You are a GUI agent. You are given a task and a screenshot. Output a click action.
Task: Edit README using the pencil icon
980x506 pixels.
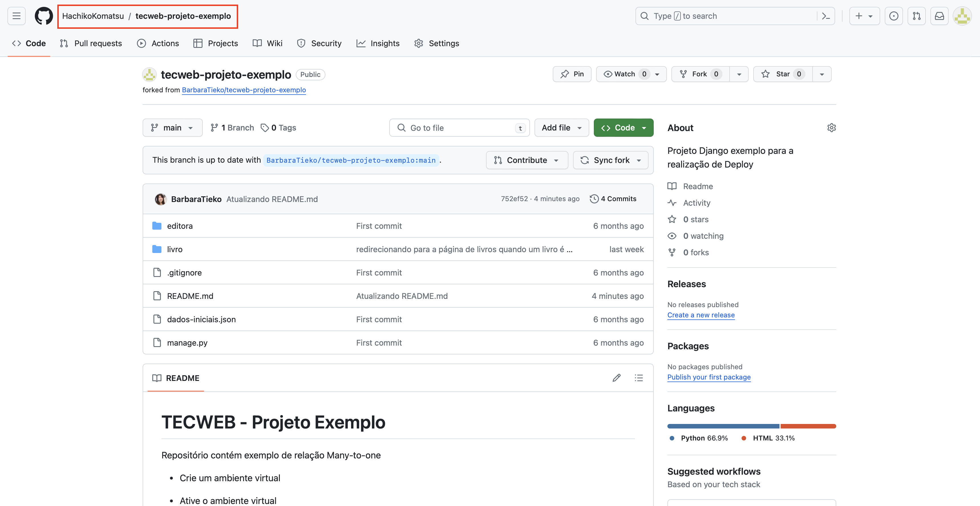(x=616, y=378)
